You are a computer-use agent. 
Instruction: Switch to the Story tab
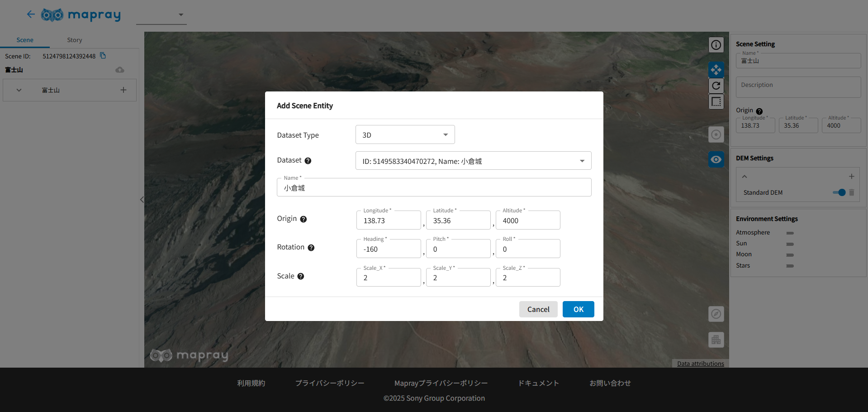coord(75,40)
